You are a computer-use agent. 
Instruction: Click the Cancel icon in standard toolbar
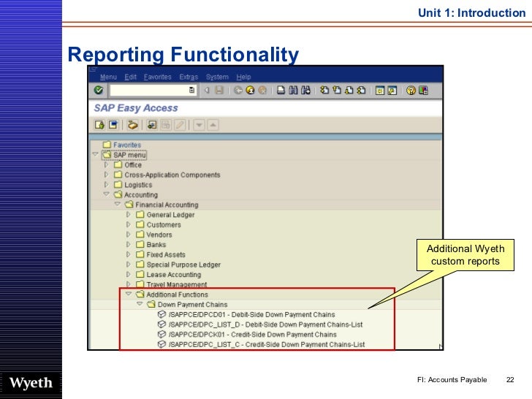pyautogui.click(x=262, y=91)
